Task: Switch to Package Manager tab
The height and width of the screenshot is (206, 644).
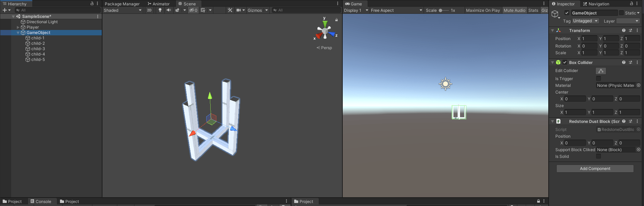Action: 122,4
